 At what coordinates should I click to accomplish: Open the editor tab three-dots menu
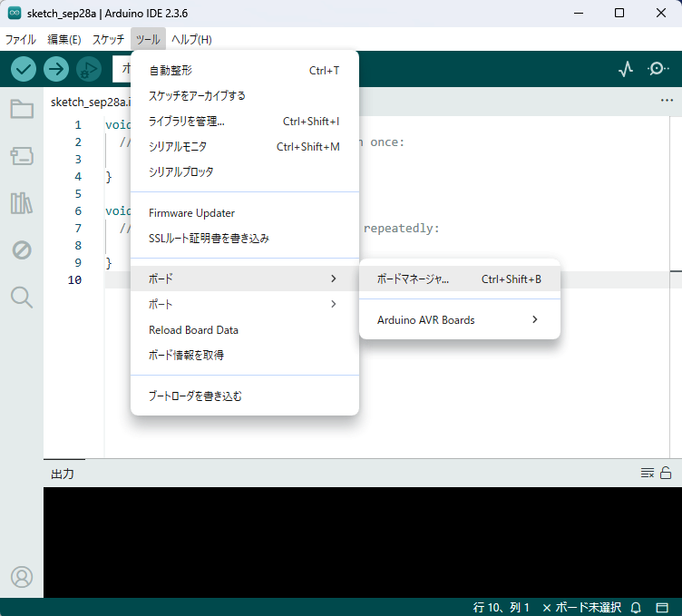coord(667,101)
